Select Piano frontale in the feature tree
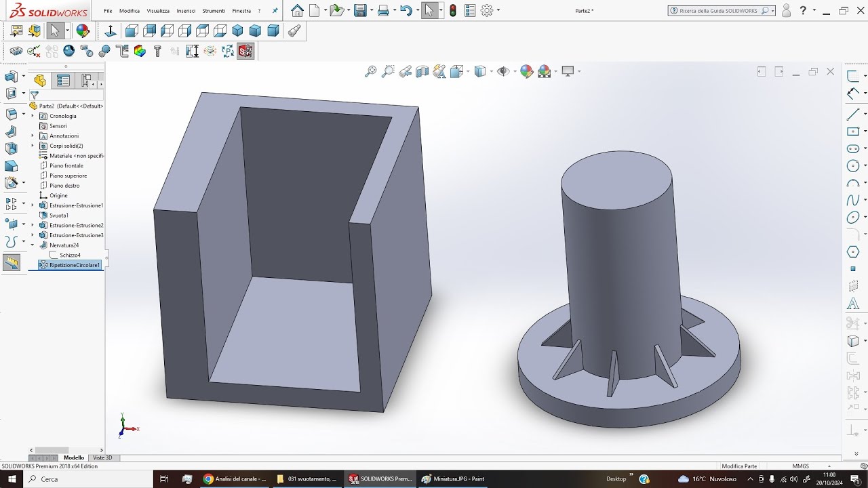The height and width of the screenshot is (488, 868). (66, 165)
